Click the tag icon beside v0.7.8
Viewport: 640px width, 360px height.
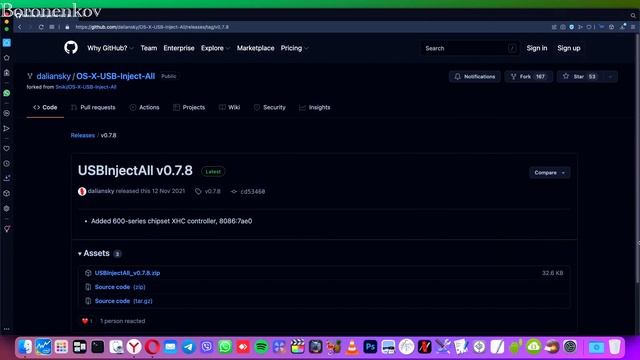198,191
